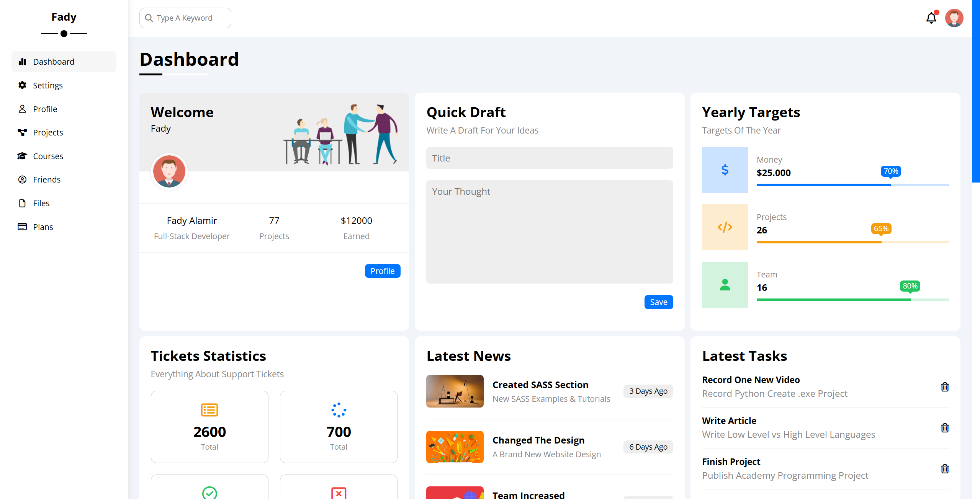This screenshot has height=499, width=980.
Task: Open the user avatar in top bar
Action: 954,18
